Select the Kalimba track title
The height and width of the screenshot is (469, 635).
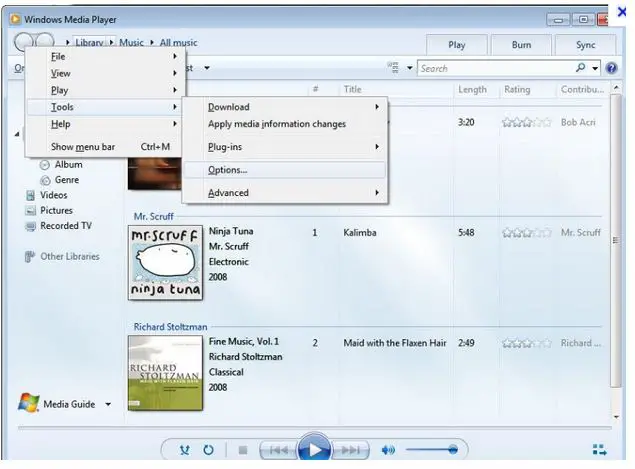[360, 233]
